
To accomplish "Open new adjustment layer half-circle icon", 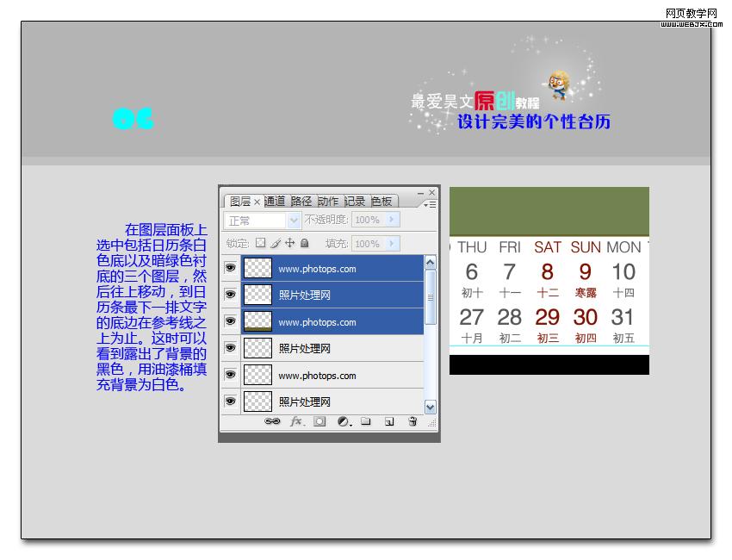I will tap(344, 422).
